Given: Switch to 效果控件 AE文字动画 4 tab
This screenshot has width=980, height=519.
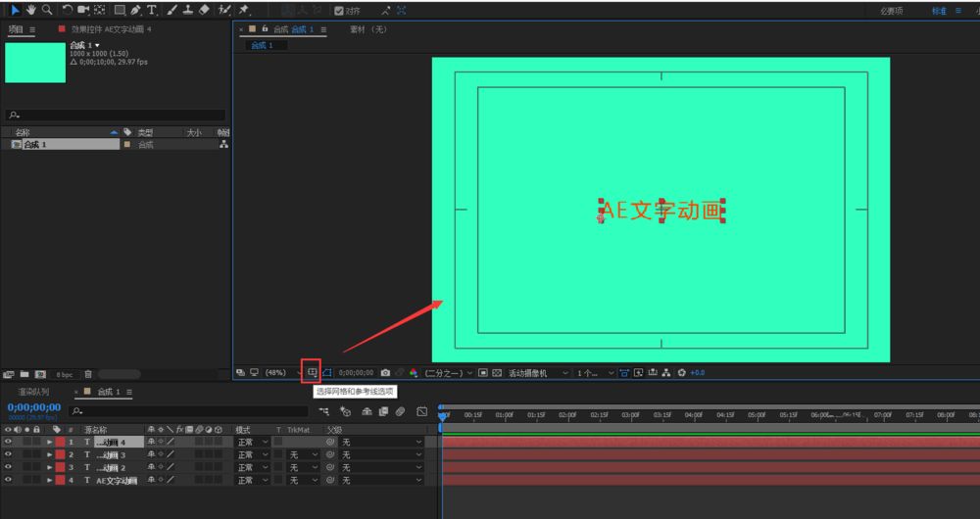Looking at the screenshot, I should tap(111, 29).
